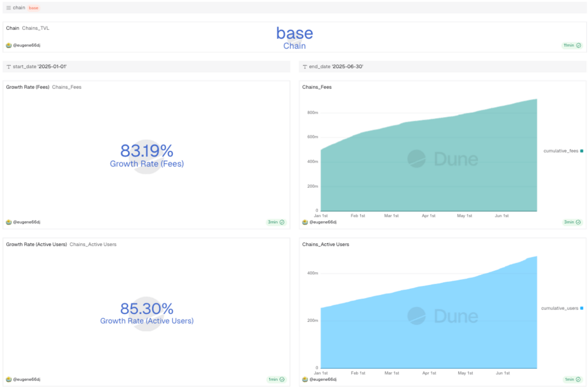Open @eugene66dj in Chains_Fees chart panel

[323, 222]
